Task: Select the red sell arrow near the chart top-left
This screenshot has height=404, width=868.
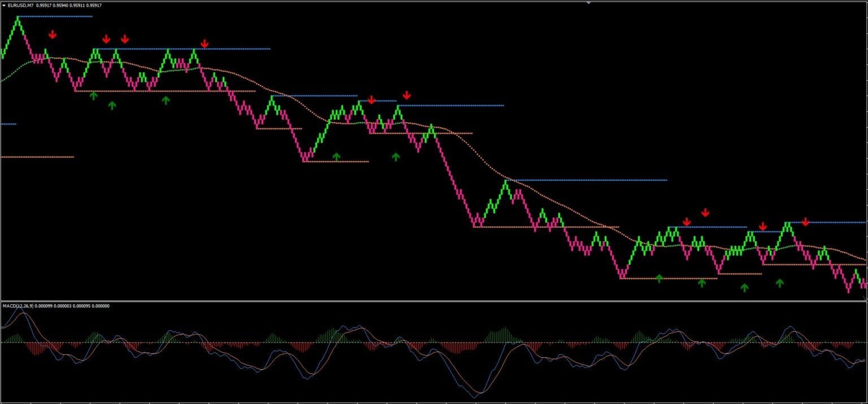Action: [53, 35]
